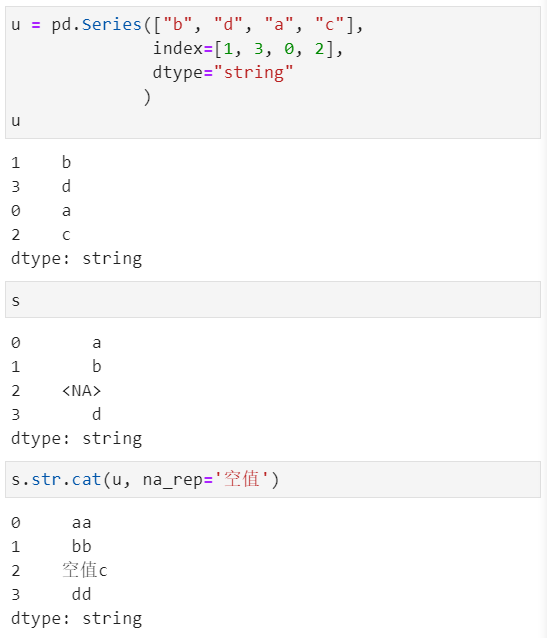Click output row '0 a' of u

click(x=41, y=211)
